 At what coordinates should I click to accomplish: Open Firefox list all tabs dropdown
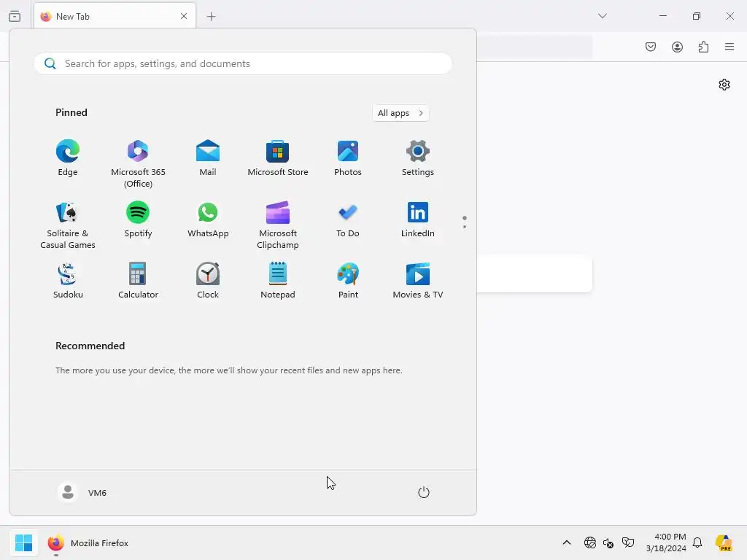pyautogui.click(x=602, y=16)
